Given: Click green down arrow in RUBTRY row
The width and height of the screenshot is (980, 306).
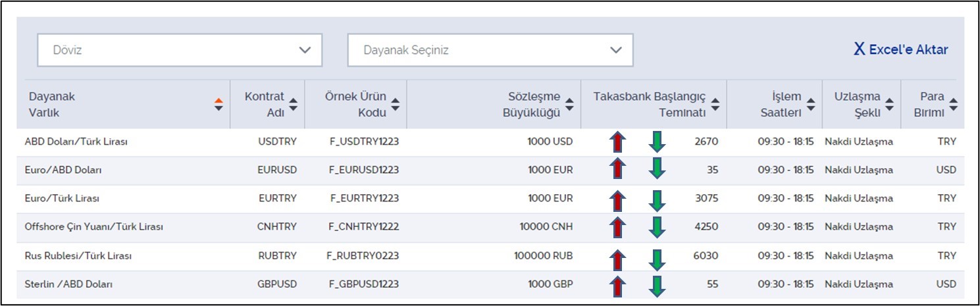Looking at the screenshot, I should tap(657, 259).
